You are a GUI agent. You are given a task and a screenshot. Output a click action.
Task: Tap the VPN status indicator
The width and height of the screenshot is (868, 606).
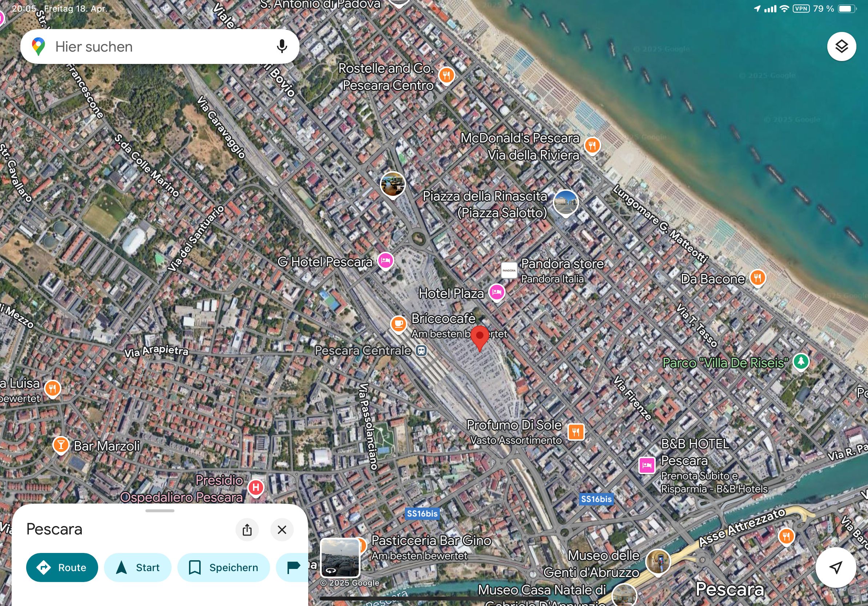tap(801, 9)
